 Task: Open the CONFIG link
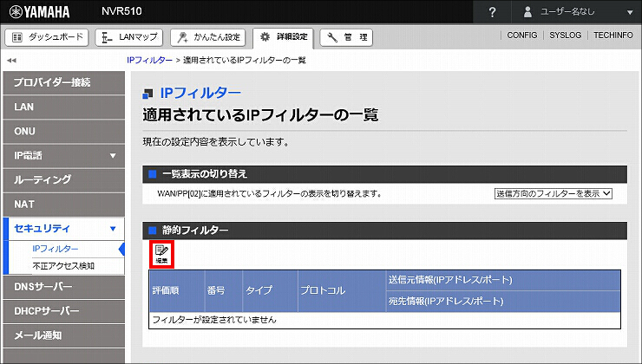pyautogui.click(x=522, y=36)
